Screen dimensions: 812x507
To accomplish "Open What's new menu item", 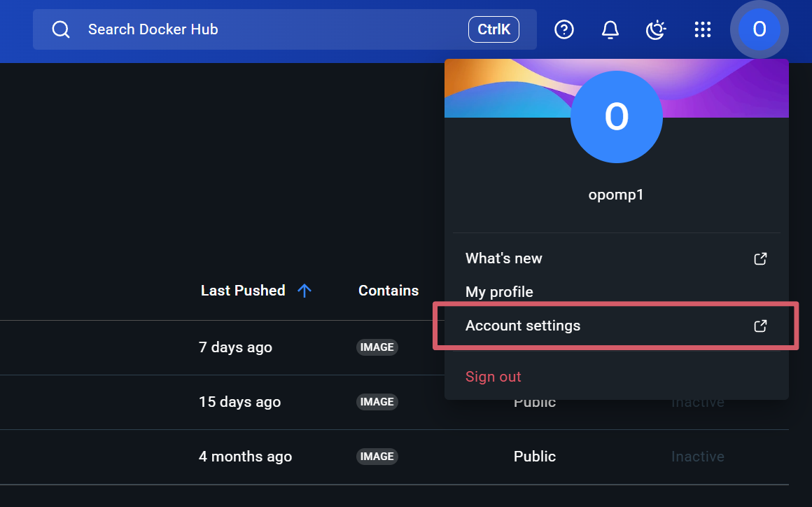I will [x=504, y=258].
